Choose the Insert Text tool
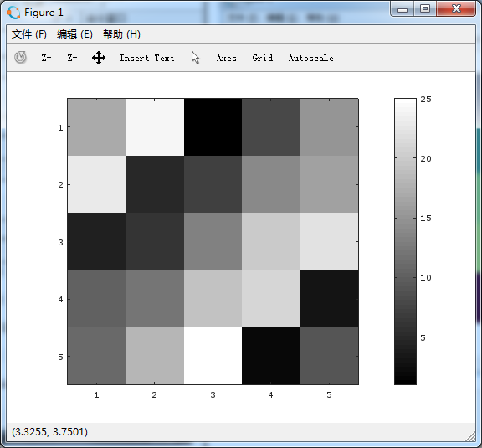This screenshot has width=482, height=448. [146, 58]
